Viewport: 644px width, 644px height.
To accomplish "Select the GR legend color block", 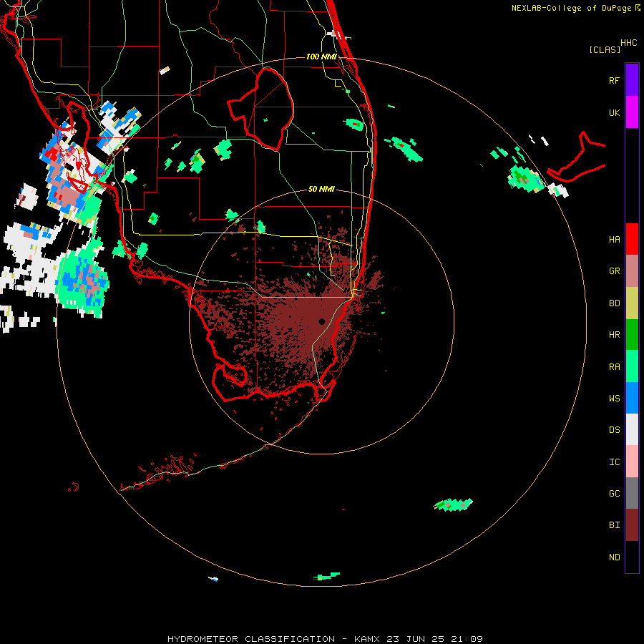I will coord(632,271).
